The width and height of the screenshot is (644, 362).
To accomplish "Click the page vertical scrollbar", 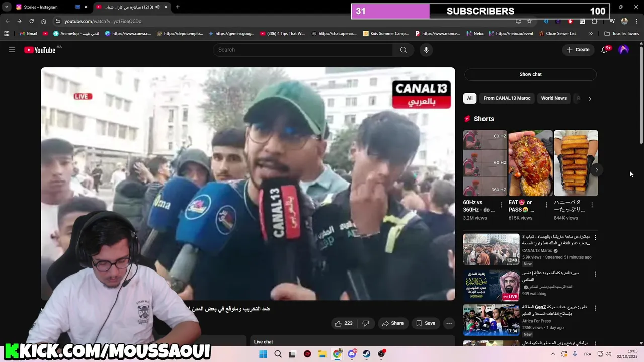I will pyautogui.click(x=641, y=96).
